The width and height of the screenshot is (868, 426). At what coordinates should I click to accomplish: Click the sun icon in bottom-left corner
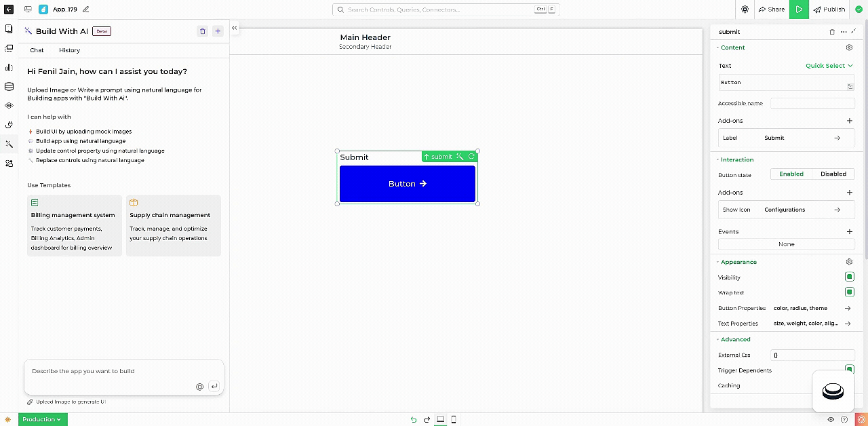pos(8,420)
